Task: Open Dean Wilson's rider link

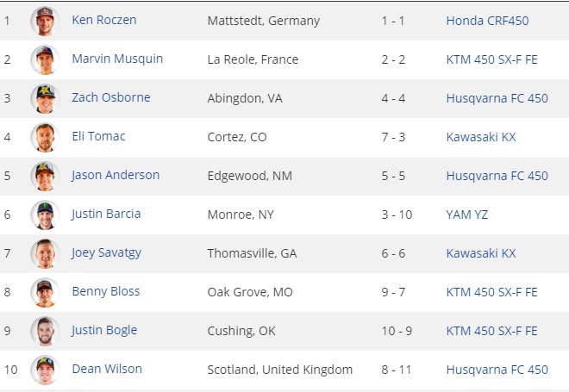Action: 107,369
